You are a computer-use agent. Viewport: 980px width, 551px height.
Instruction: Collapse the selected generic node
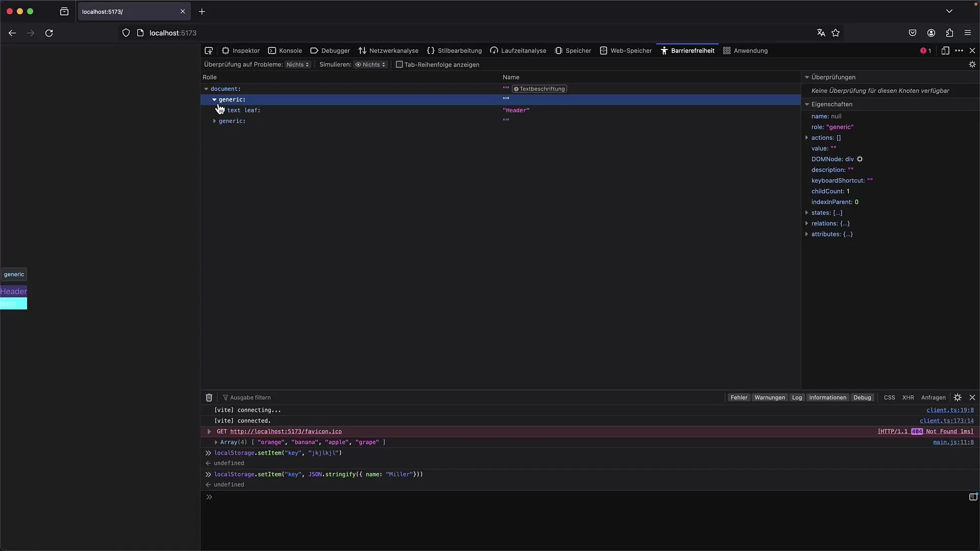click(x=214, y=99)
